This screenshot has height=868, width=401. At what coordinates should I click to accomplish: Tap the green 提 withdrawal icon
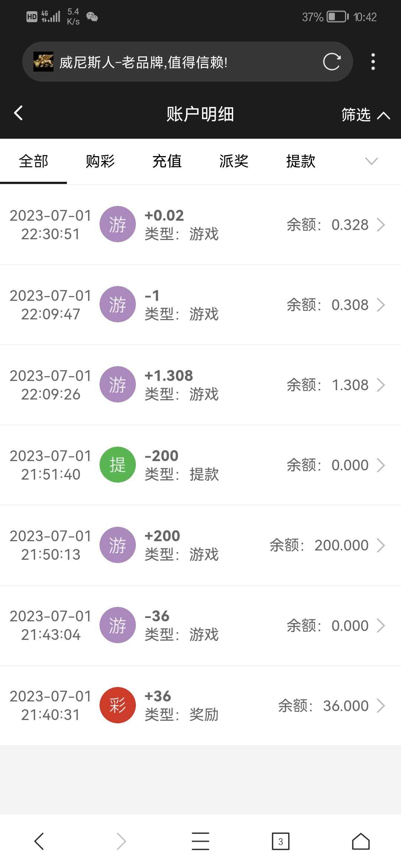(117, 465)
